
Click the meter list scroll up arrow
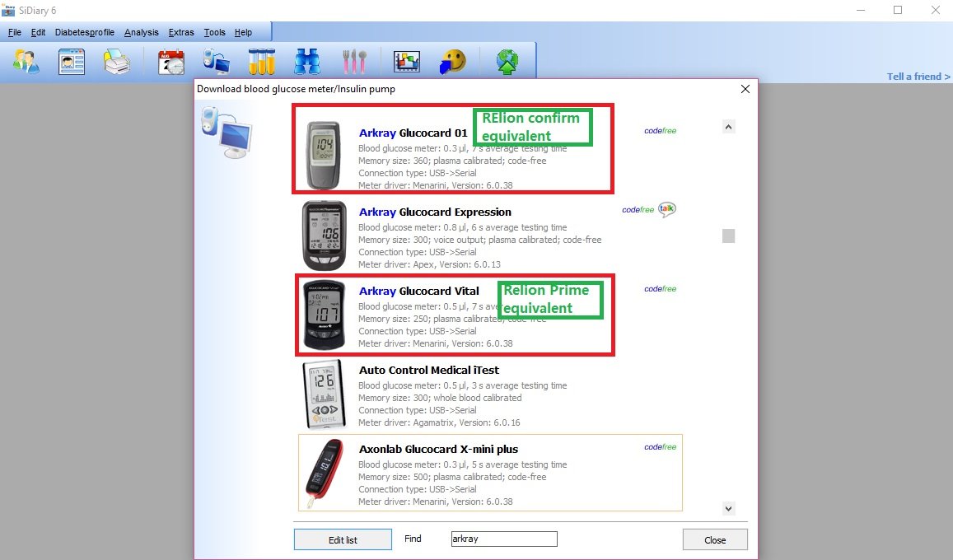729,127
